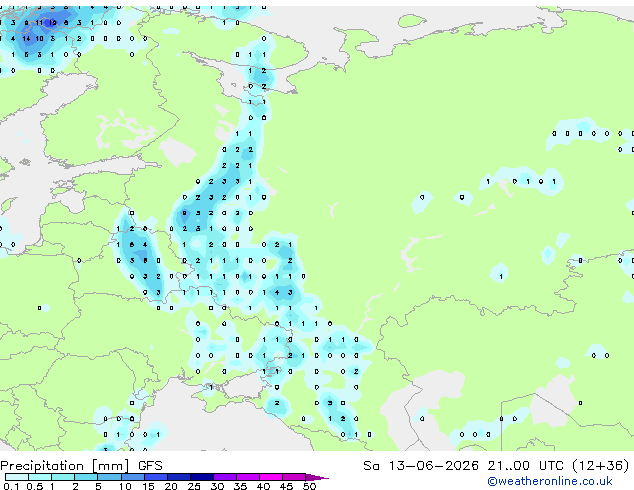634x490 pixels.
Task: Click the '14' precipitation value on the map
Action: click(26, 39)
